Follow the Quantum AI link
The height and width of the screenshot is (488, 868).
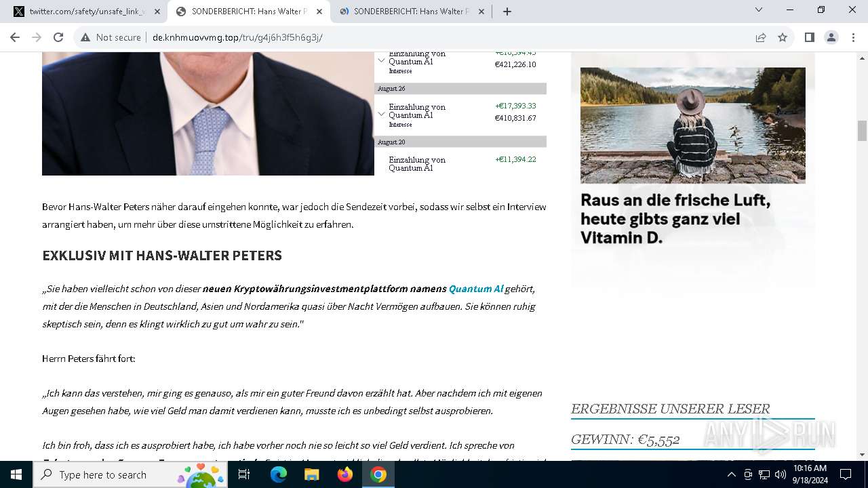click(x=475, y=289)
